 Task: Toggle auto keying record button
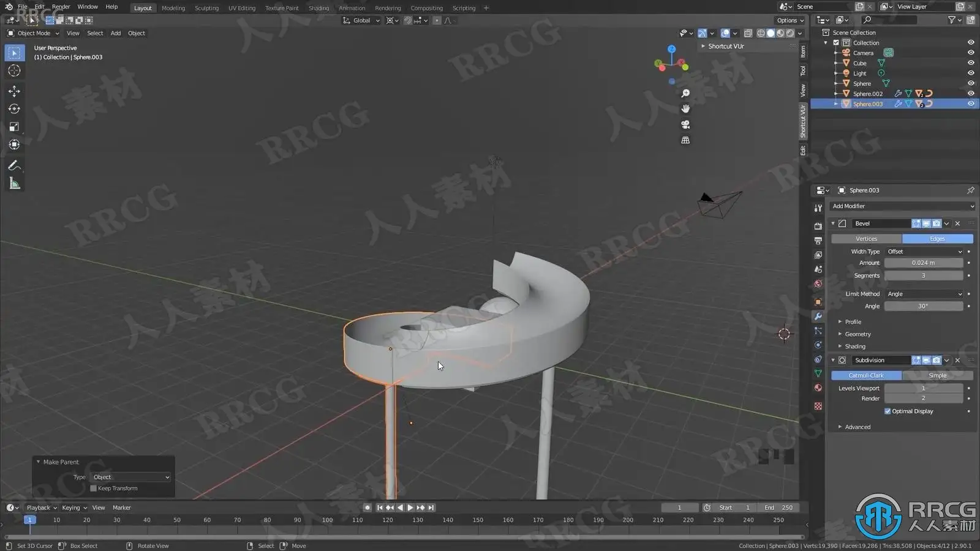tap(367, 508)
